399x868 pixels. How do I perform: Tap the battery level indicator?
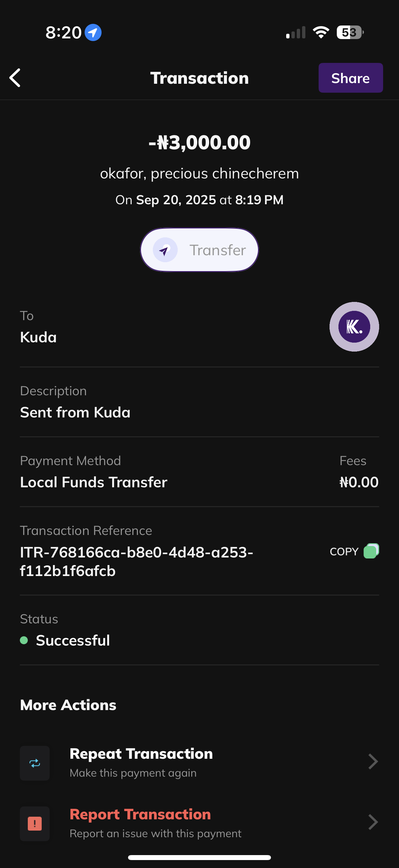click(x=350, y=32)
